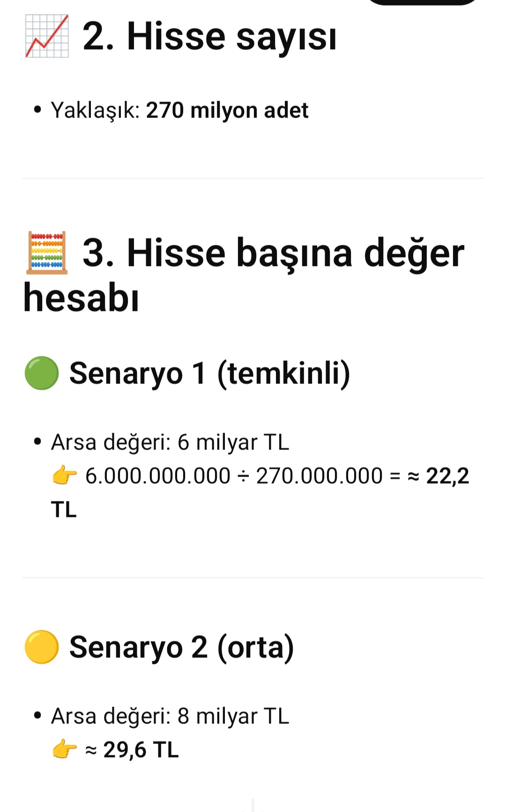
Task: Click the yellow circle next to Senaryo 2
Action: click(x=42, y=647)
